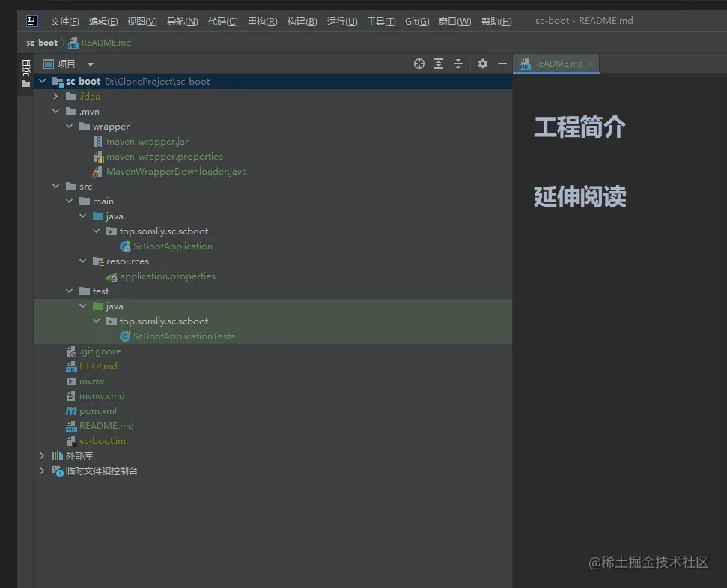Click the pom.xml Maven m icon
The height and width of the screenshot is (588, 727).
(x=71, y=411)
